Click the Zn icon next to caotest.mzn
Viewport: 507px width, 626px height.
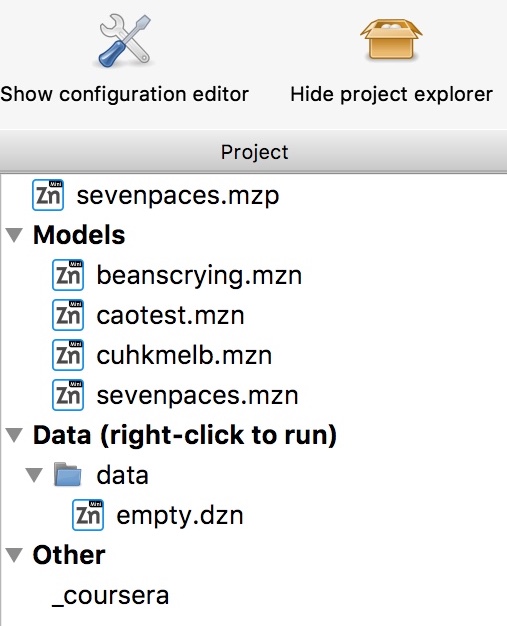coord(68,315)
